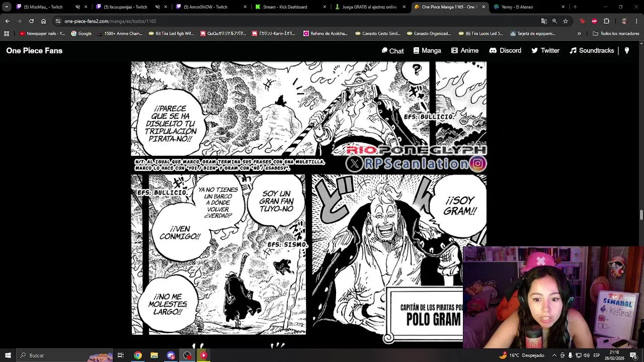The width and height of the screenshot is (644, 362).
Task: Open Relleno de Acolcha bookmark
Action: click(326, 34)
